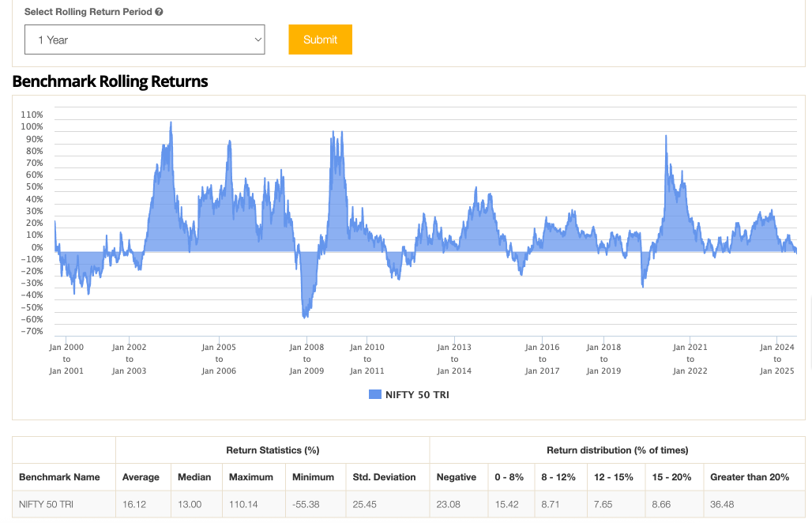Image resolution: width=812 pixels, height=523 pixels.
Task: Click the Jan 2010 to Jan 2011 axis label
Action: (367, 359)
